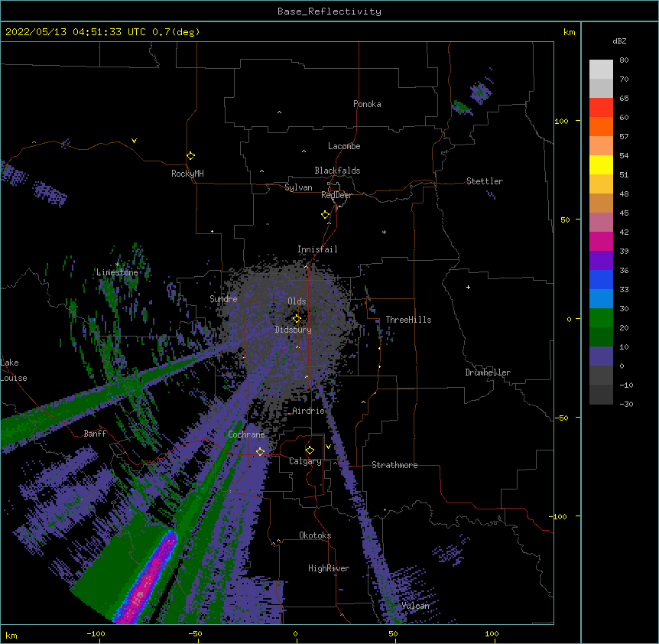Click the gray ground clutter echo around Olds
This screenshot has height=644, width=659.
pos(290,328)
